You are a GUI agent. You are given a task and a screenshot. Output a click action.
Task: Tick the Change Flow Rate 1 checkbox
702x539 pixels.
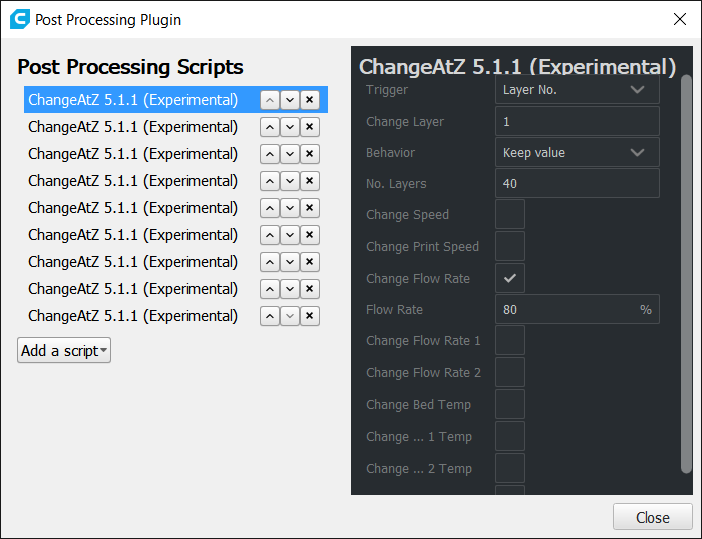[x=510, y=341]
